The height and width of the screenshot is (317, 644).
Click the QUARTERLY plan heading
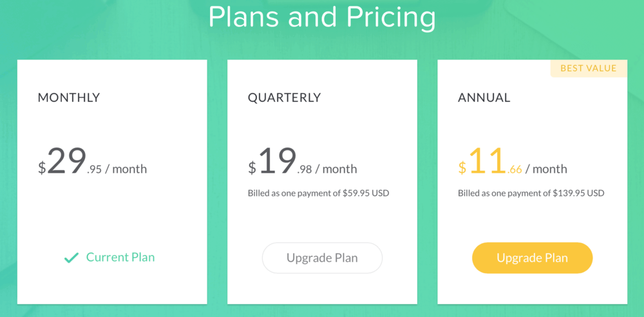point(284,97)
